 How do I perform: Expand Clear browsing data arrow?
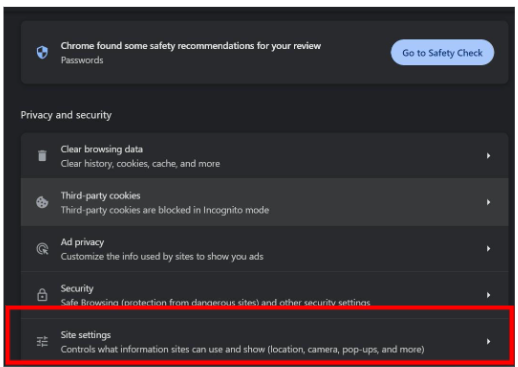[488, 156]
